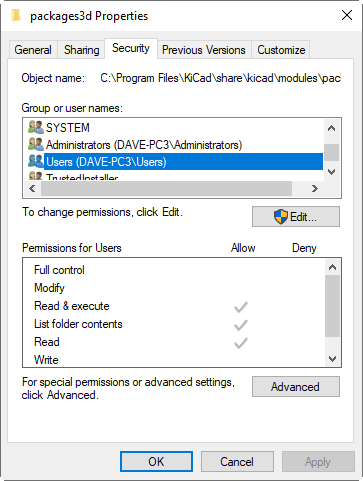Screen dimensions: 363x481
Task: Click up arrow of group names list
Action: pos(331,128)
